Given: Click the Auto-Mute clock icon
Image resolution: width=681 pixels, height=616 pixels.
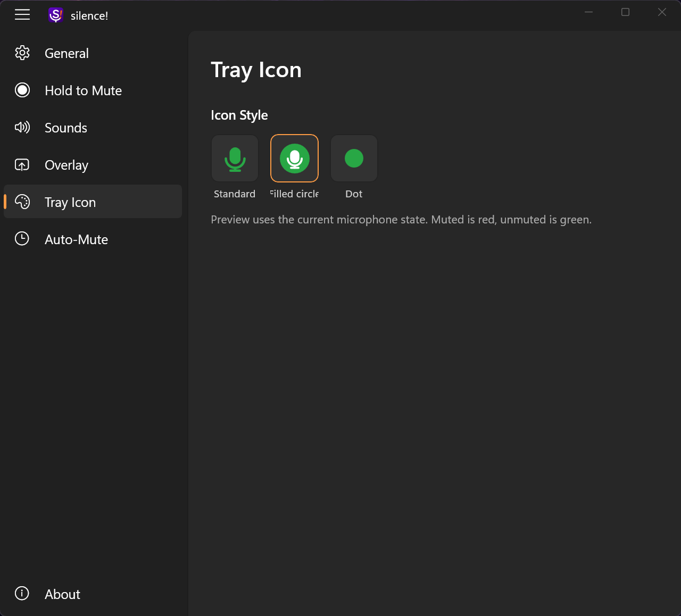Looking at the screenshot, I should [x=22, y=239].
